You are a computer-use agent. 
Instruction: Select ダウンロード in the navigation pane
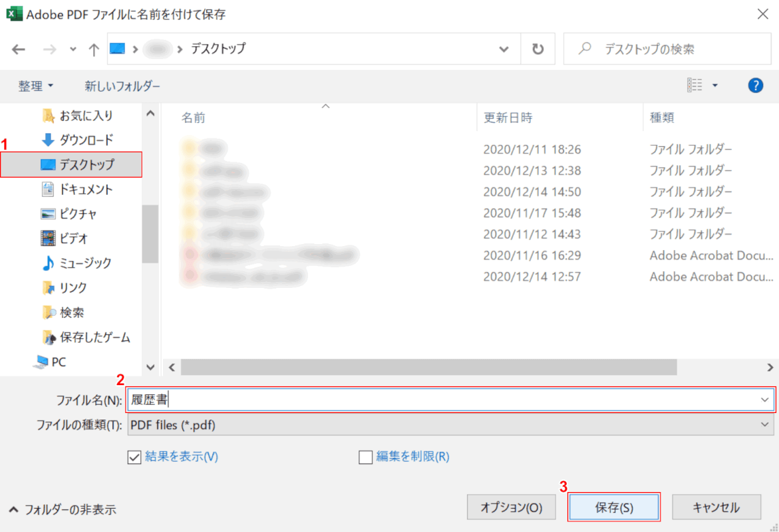pos(86,140)
